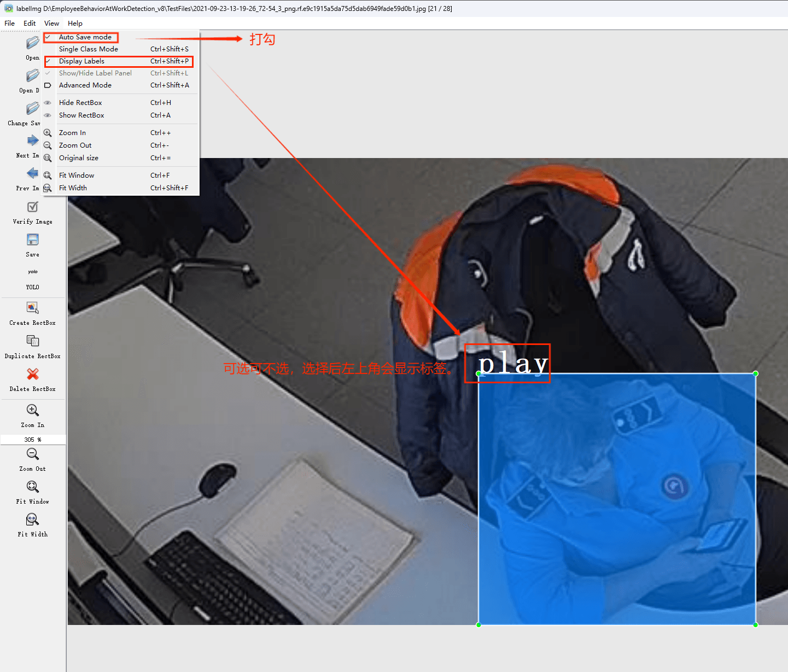Open the File menu

10,24
